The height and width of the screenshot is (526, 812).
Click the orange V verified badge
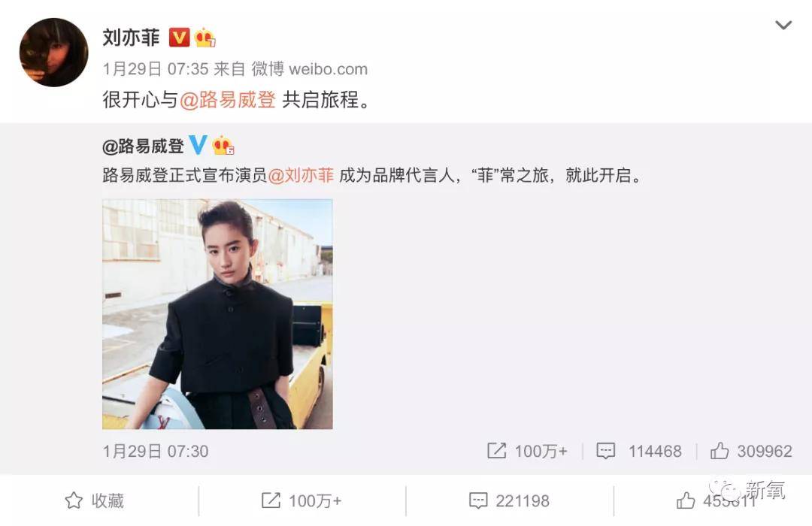(x=179, y=38)
